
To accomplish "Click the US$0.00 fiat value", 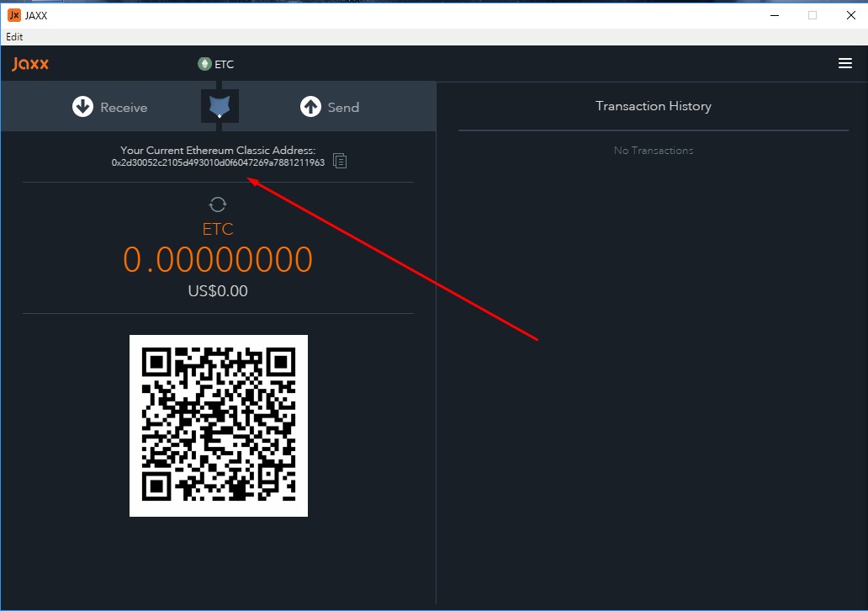I will pyautogui.click(x=218, y=291).
